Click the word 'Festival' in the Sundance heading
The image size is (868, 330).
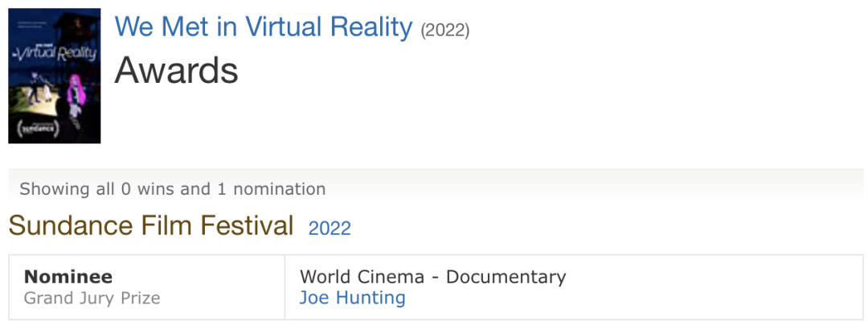(x=247, y=225)
